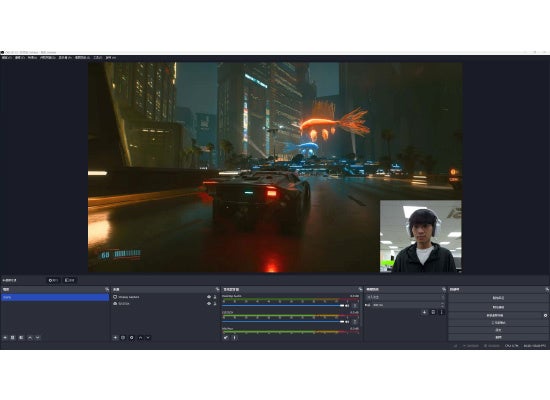Open second audio channel's options menu
550x400 pixels.
tap(355, 321)
